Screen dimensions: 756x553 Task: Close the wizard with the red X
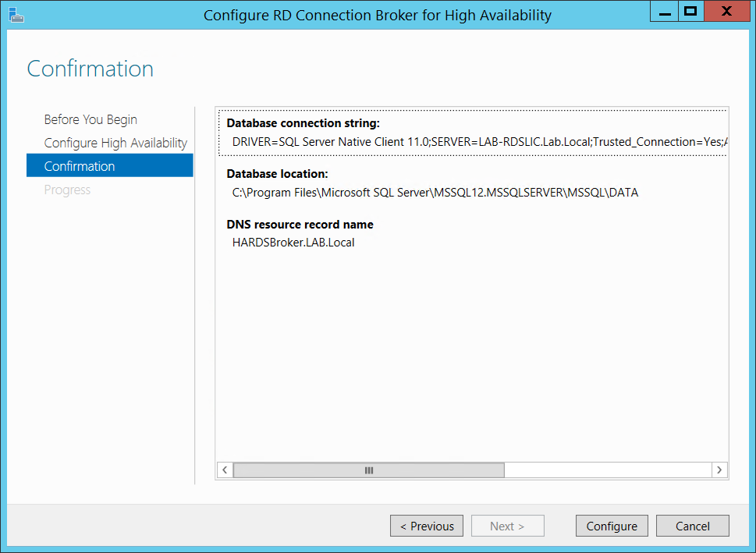(726, 12)
